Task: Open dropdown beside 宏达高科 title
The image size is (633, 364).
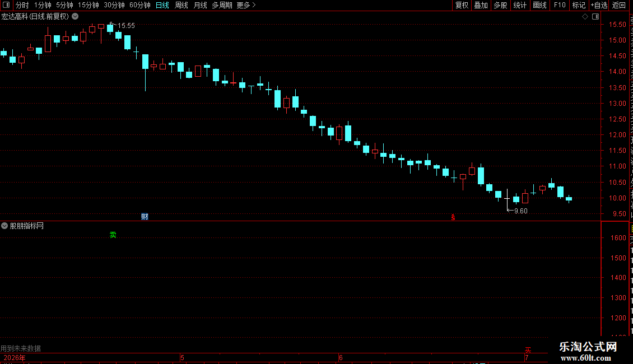Action: pos(75,17)
